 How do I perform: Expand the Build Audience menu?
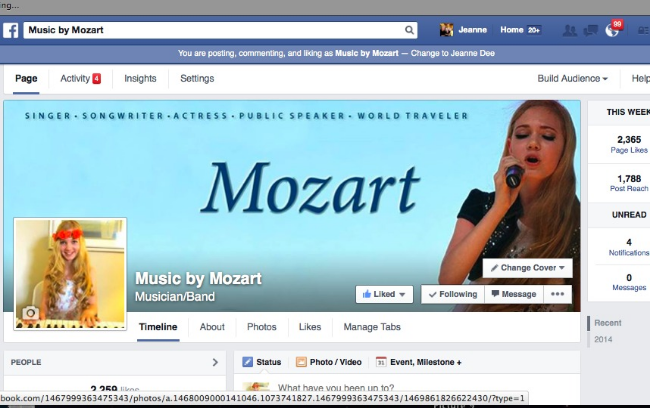tap(572, 78)
